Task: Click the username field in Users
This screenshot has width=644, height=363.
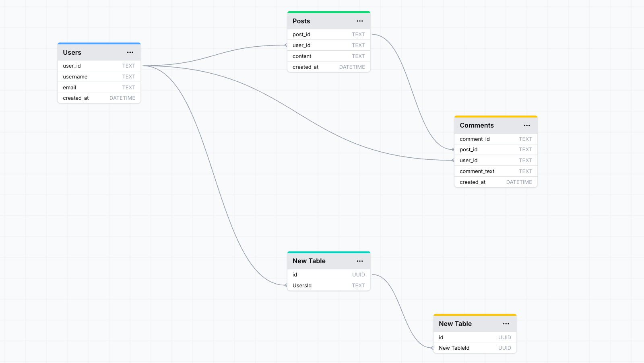Action: (x=99, y=76)
